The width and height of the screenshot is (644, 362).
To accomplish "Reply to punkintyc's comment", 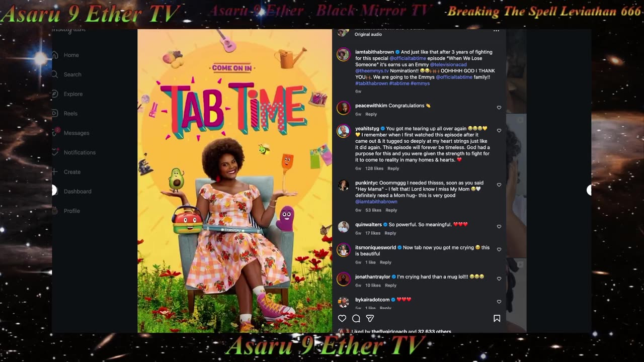I will pos(391,210).
